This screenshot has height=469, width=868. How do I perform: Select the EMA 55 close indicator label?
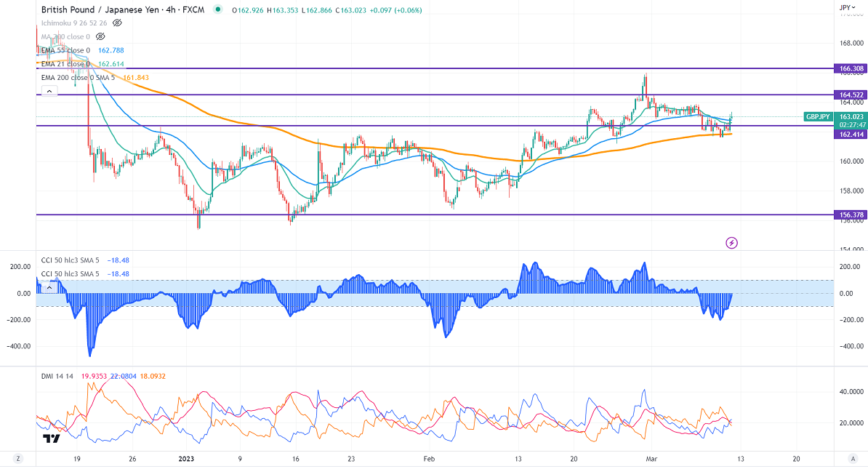(65, 50)
